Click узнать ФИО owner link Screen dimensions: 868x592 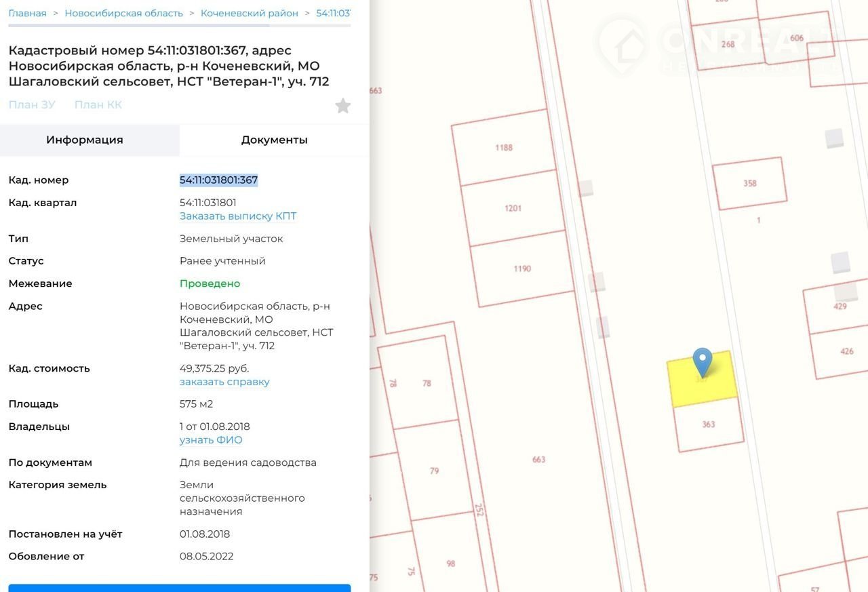(x=211, y=440)
